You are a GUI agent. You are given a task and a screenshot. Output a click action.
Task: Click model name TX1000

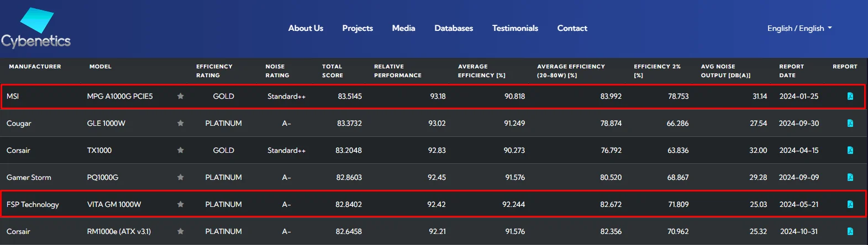pos(99,150)
